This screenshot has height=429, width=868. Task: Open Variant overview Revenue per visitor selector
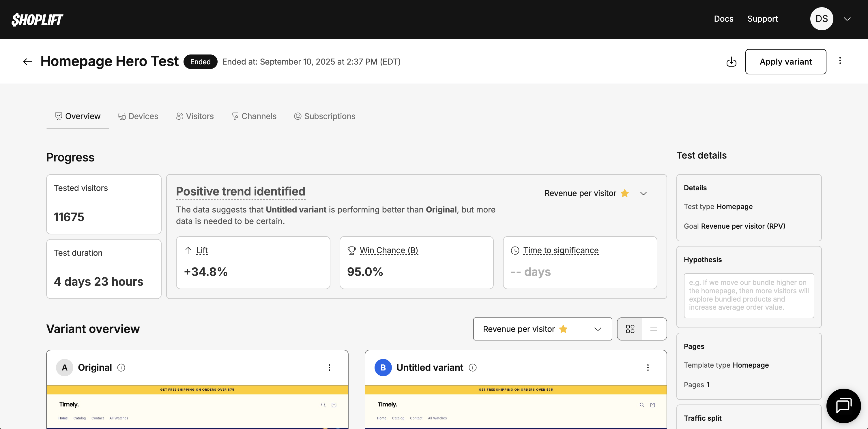542,329
